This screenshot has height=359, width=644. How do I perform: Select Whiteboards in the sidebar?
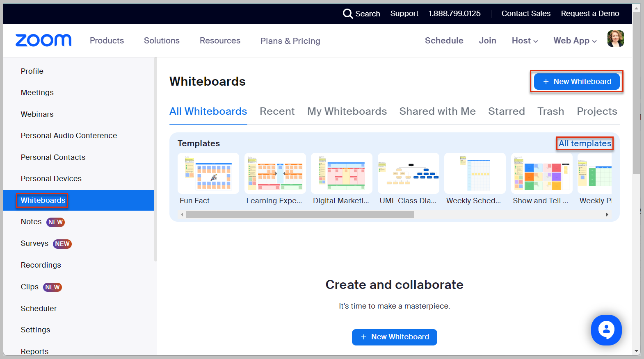coord(79,200)
